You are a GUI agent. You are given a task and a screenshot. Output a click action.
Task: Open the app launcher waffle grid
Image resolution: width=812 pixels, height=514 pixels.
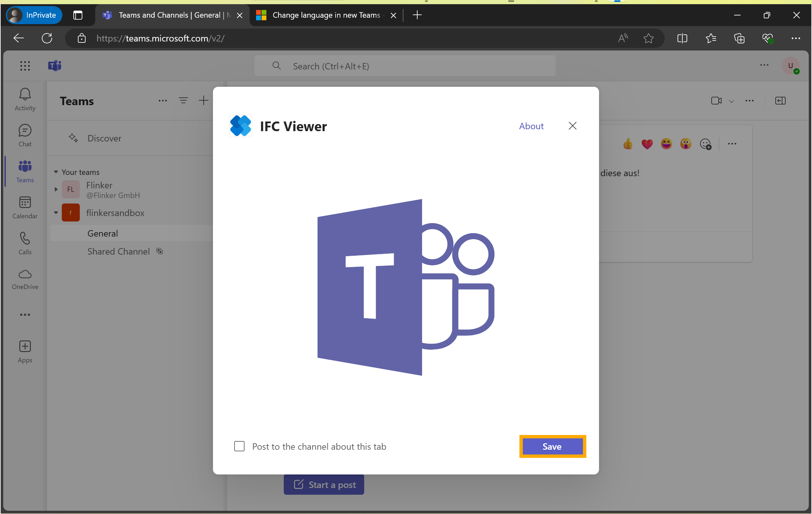(25, 66)
